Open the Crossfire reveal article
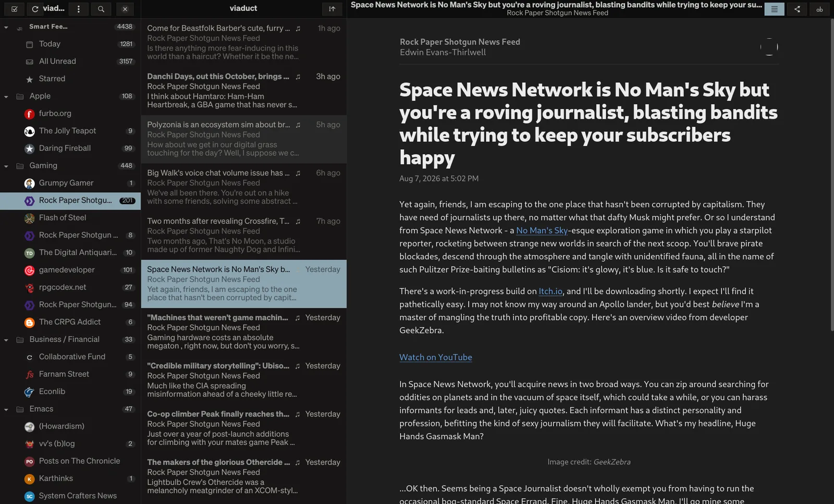834x504 pixels. 243,236
